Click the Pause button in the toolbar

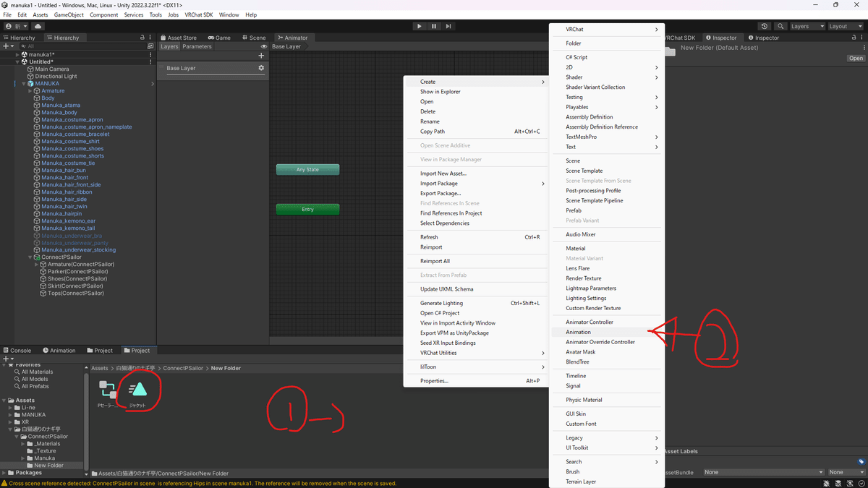pyautogui.click(x=434, y=26)
